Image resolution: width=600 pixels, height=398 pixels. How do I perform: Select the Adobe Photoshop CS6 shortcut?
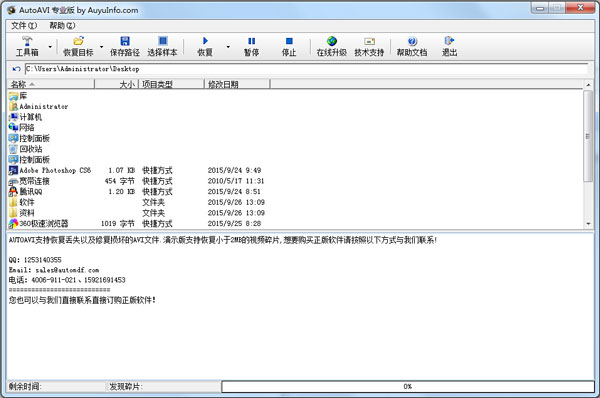50,170
